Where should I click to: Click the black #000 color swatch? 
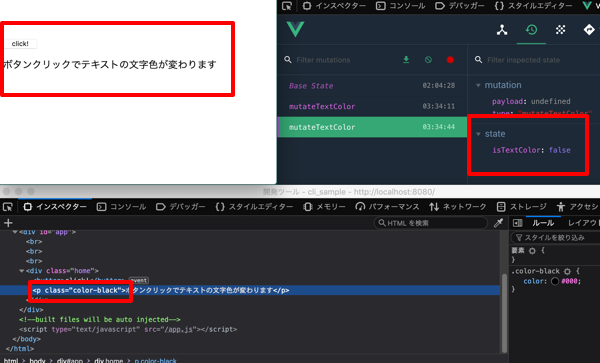point(555,281)
